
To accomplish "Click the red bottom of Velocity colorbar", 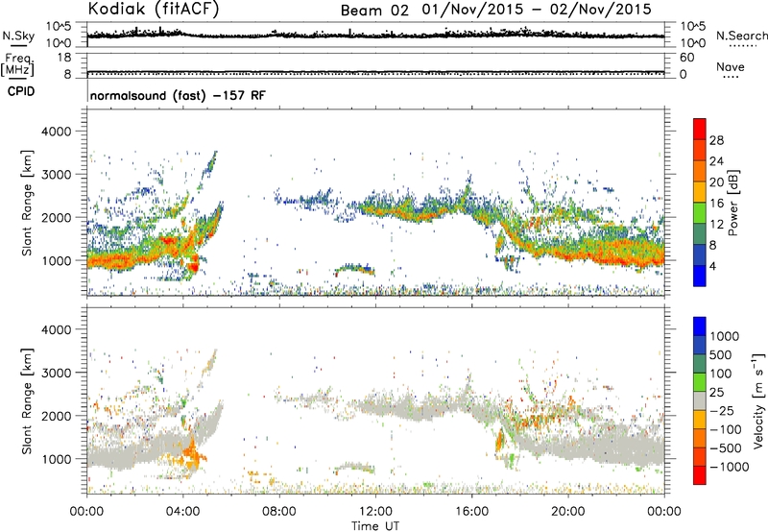I will [700, 475].
